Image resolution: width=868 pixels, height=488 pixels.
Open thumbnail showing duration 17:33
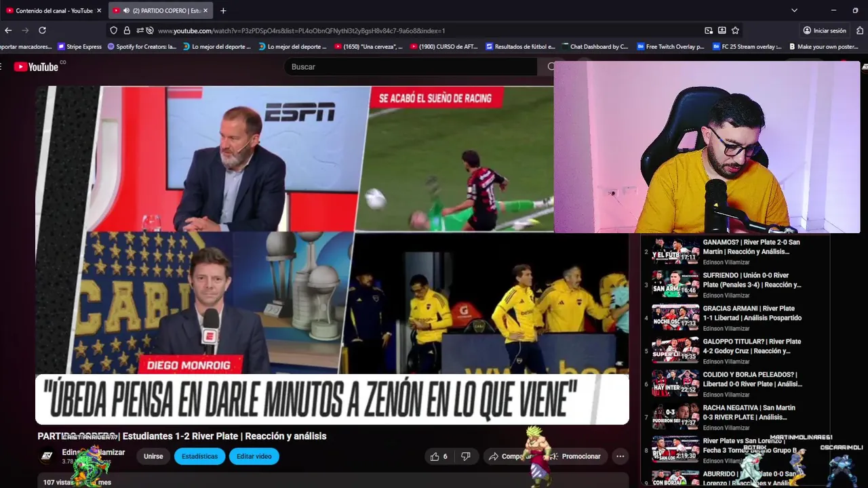point(675,317)
